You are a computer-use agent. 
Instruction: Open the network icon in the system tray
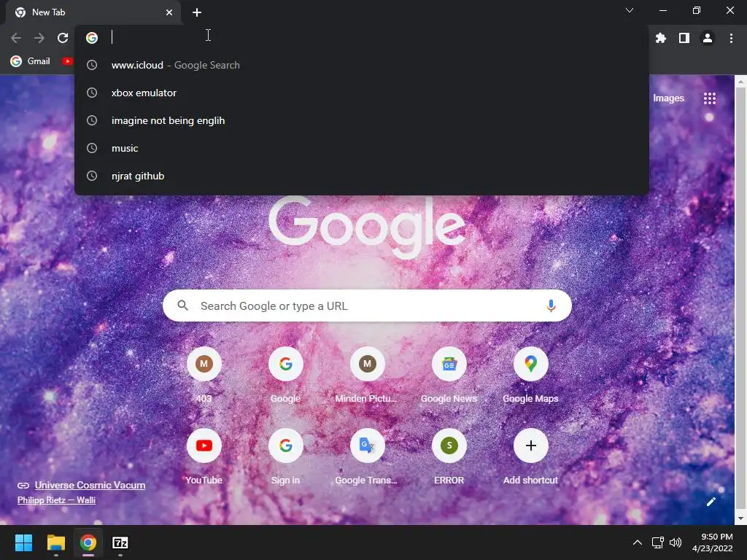657,542
